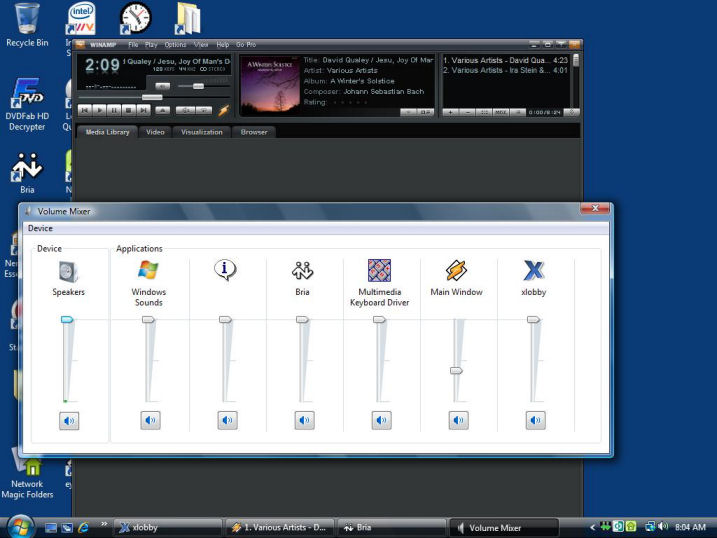Click Winamp play button
Screen dimensions: 717x538
(x=99, y=110)
